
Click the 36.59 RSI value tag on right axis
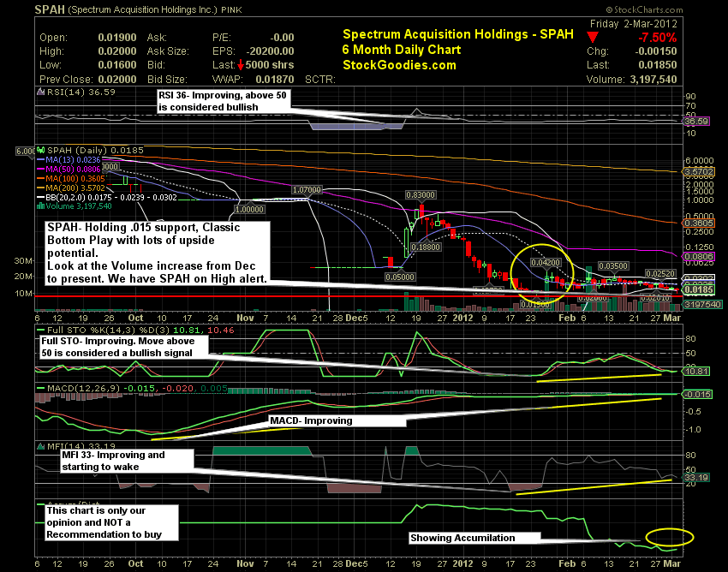[696, 122]
